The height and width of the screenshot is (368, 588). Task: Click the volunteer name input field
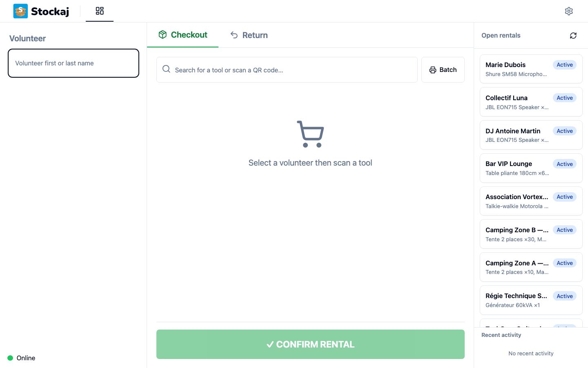73,63
